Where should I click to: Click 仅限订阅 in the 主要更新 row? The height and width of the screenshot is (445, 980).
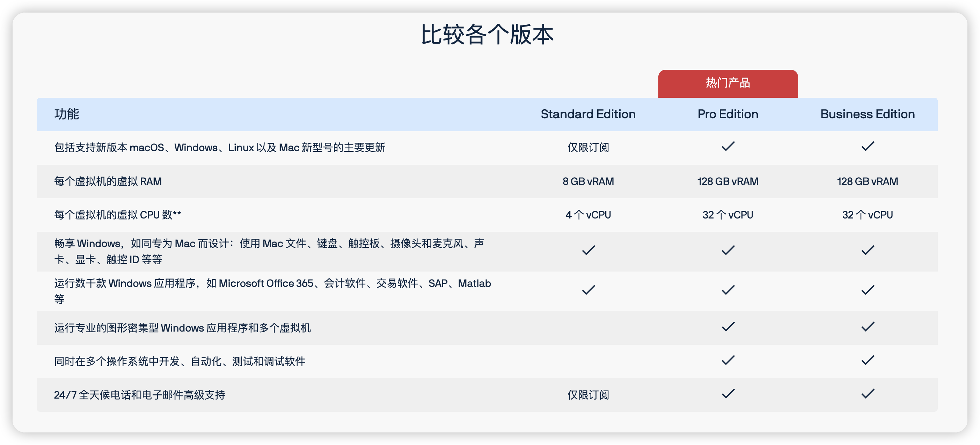click(588, 148)
